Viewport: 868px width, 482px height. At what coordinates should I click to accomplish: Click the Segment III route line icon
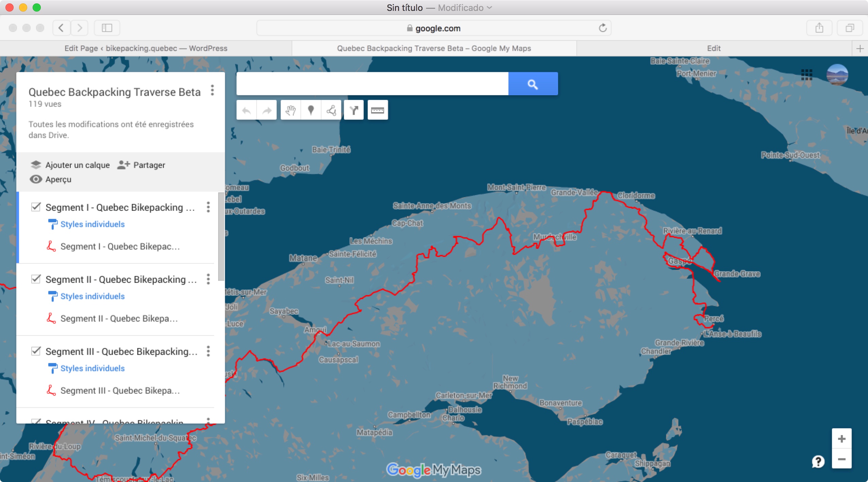pyautogui.click(x=51, y=390)
